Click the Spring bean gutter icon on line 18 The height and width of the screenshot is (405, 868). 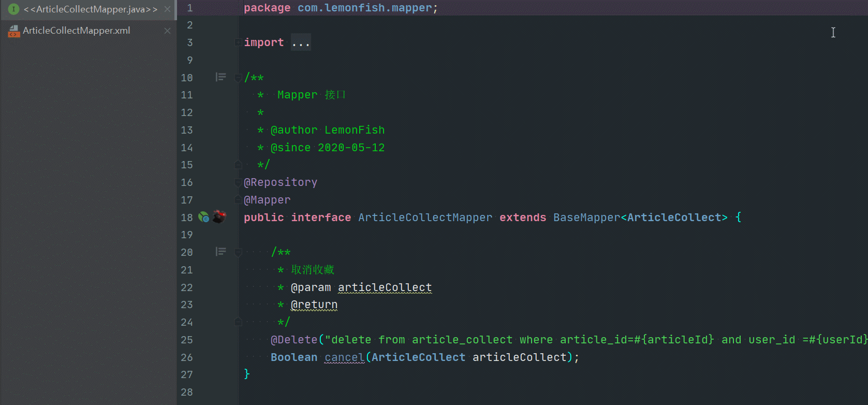coord(204,217)
